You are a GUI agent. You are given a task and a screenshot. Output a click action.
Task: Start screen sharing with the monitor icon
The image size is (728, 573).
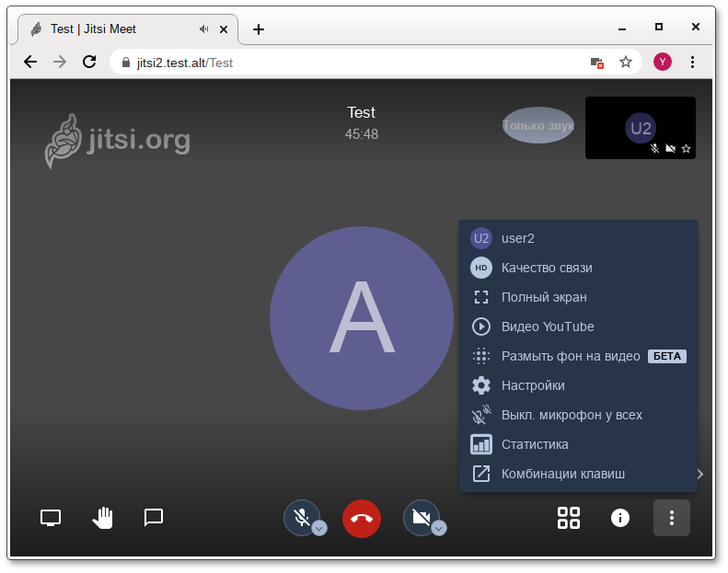51,518
